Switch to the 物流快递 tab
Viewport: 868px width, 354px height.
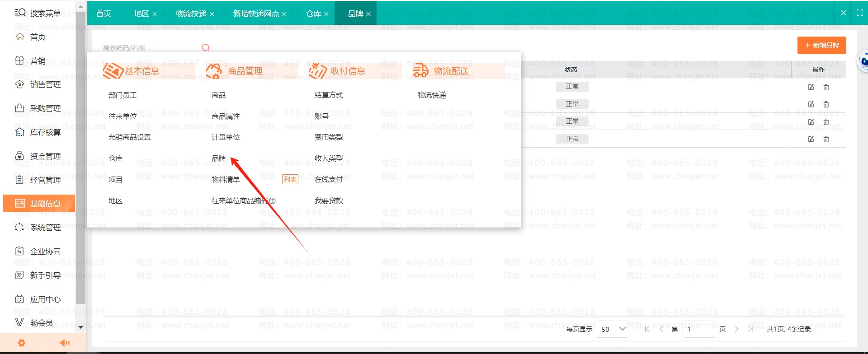click(x=191, y=14)
